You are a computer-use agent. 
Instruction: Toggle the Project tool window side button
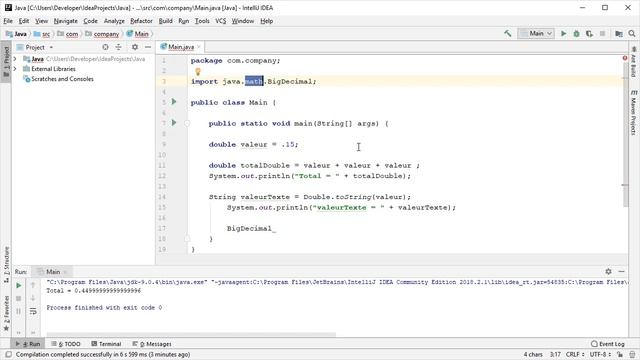[x=6, y=62]
